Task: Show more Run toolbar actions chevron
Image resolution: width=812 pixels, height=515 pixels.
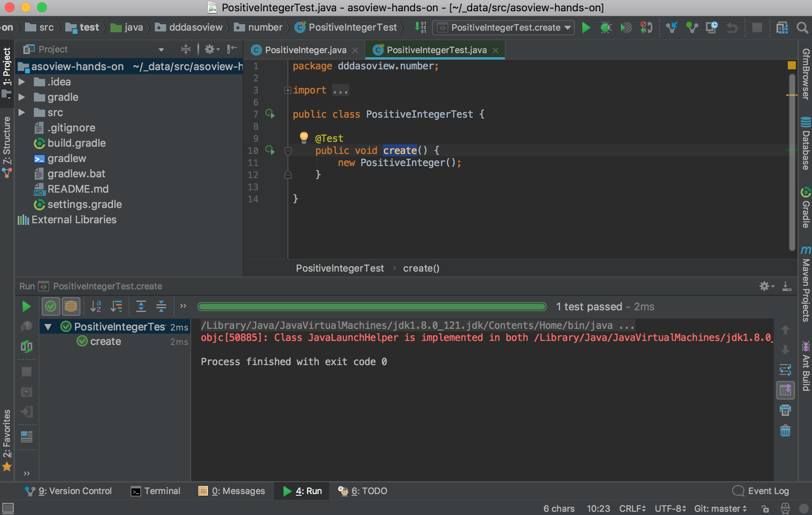Action: [183, 306]
